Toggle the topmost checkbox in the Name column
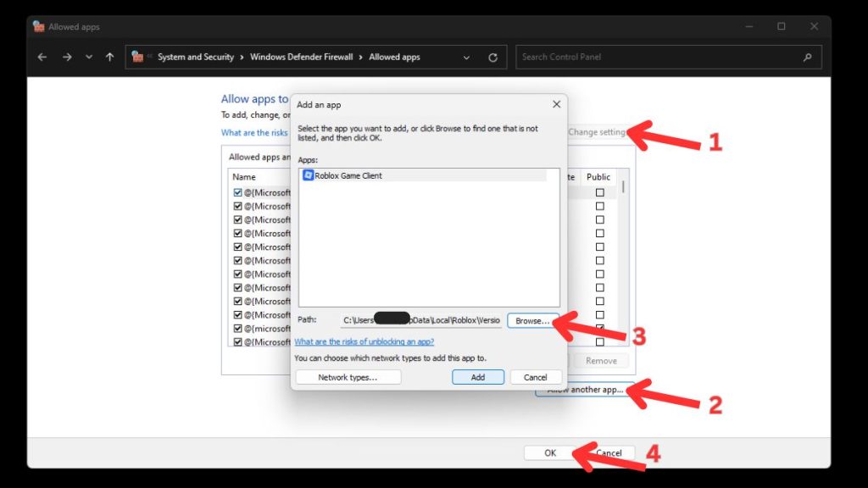This screenshot has width=868, height=488. (237, 193)
